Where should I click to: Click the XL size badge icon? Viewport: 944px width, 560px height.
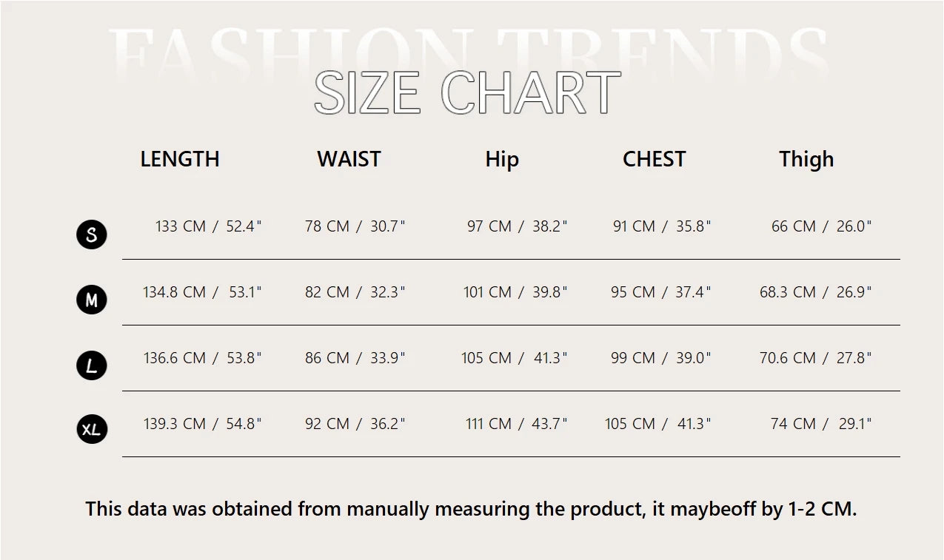click(x=92, y=429)
